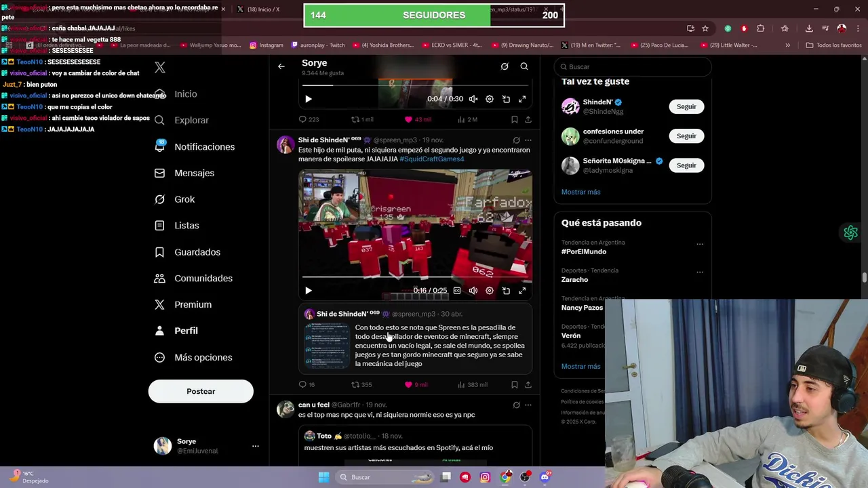Enable picture-in-picture on the 0:16 video
868x488 pixels.
tap(506, 291)
